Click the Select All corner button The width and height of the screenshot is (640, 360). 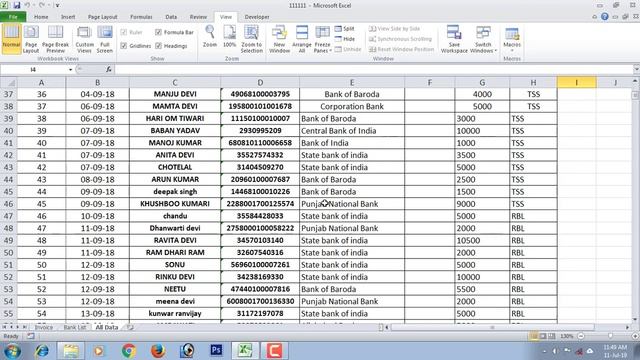click(x=9, y=82)
